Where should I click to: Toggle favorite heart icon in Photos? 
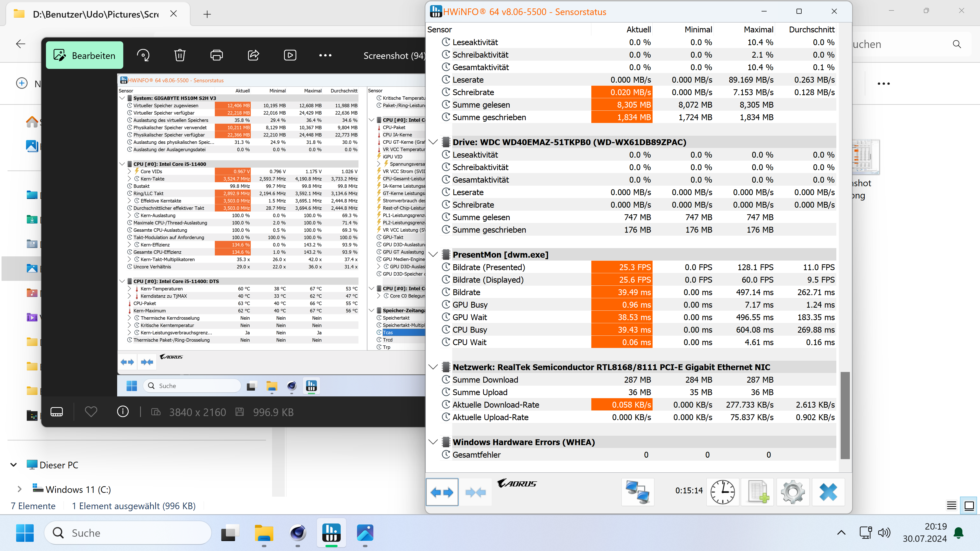(x=91, y=412)
